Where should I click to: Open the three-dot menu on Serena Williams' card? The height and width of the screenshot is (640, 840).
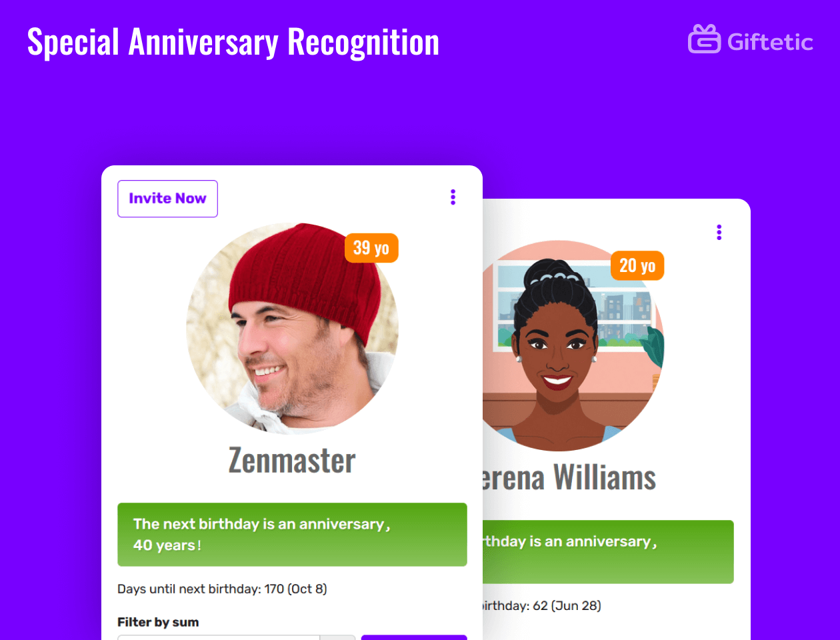[x=719, y=232]
